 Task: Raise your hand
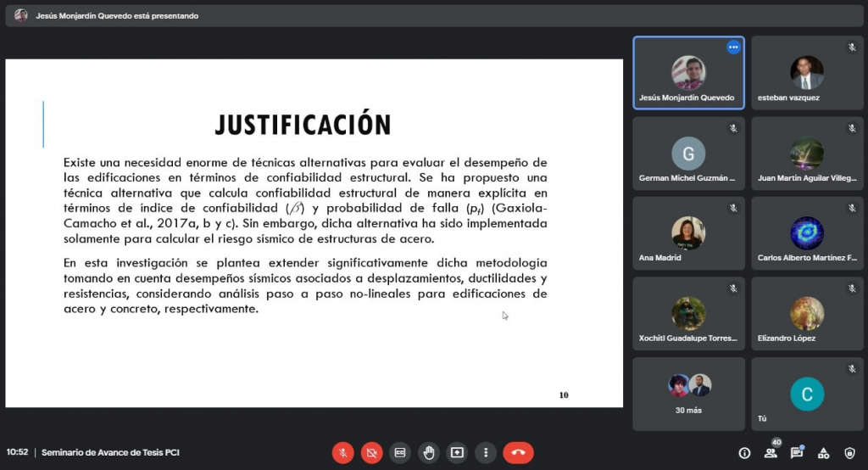[428, 453]
